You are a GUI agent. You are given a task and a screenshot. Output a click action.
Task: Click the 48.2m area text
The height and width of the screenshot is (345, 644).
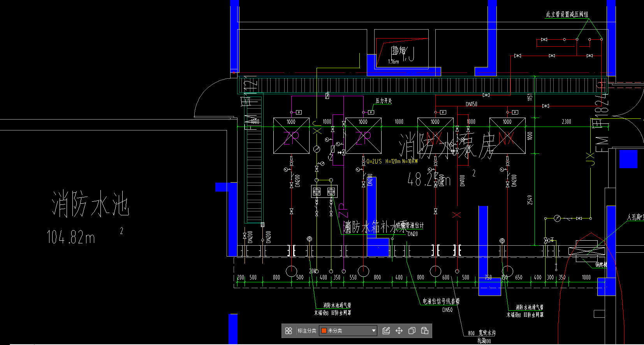[x=429, y=180]
